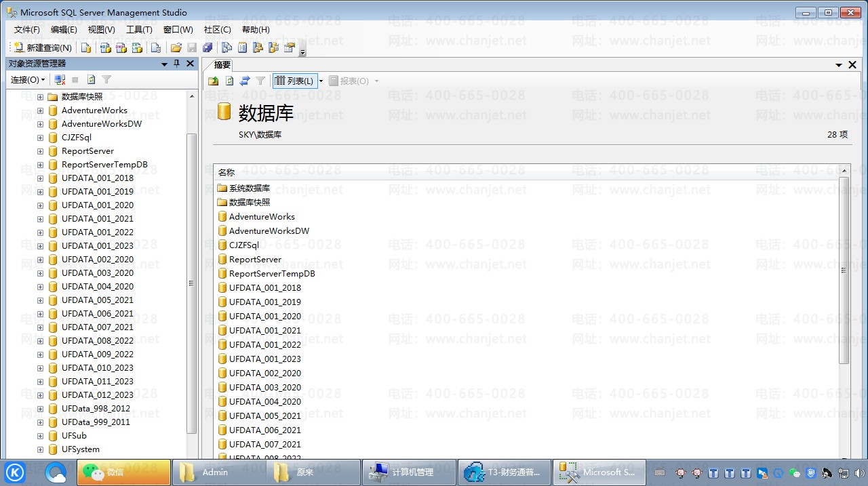This screenshot has width=868, height=486.
Task: Expand the CJZFSql database node
Action: [x=40, y=138]
